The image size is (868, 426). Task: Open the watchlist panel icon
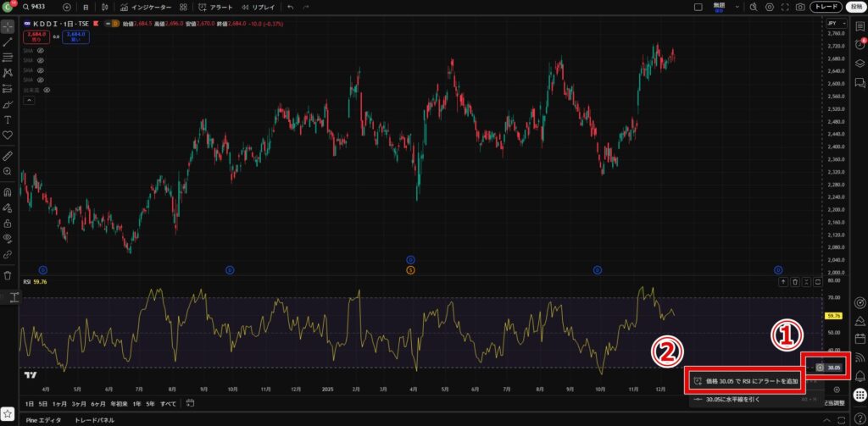tap(860, 27)
